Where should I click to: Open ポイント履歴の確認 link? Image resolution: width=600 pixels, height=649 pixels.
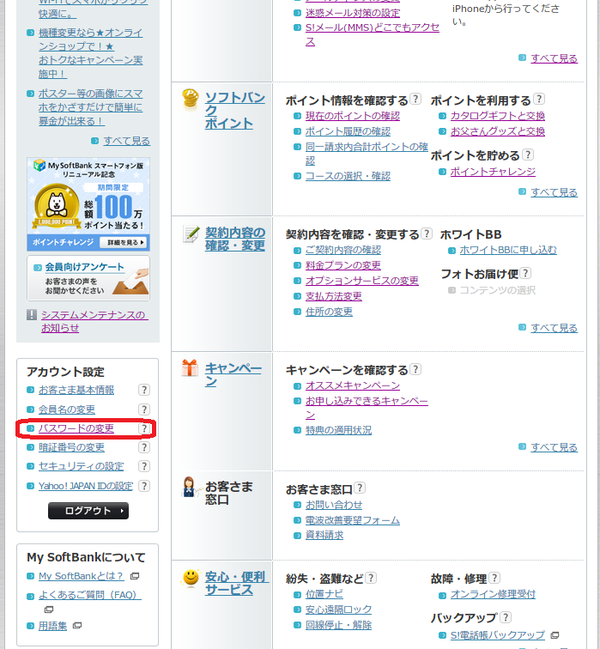[x=348, y=132]
